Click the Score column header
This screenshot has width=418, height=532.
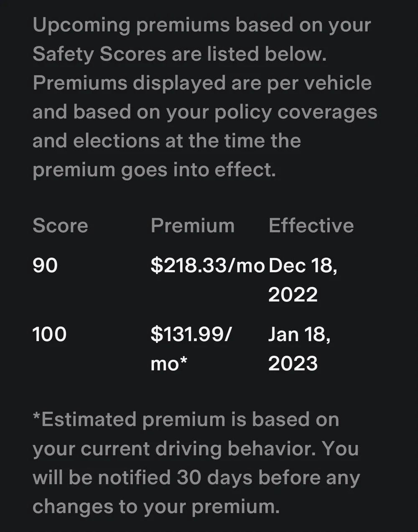coord(60,226)
